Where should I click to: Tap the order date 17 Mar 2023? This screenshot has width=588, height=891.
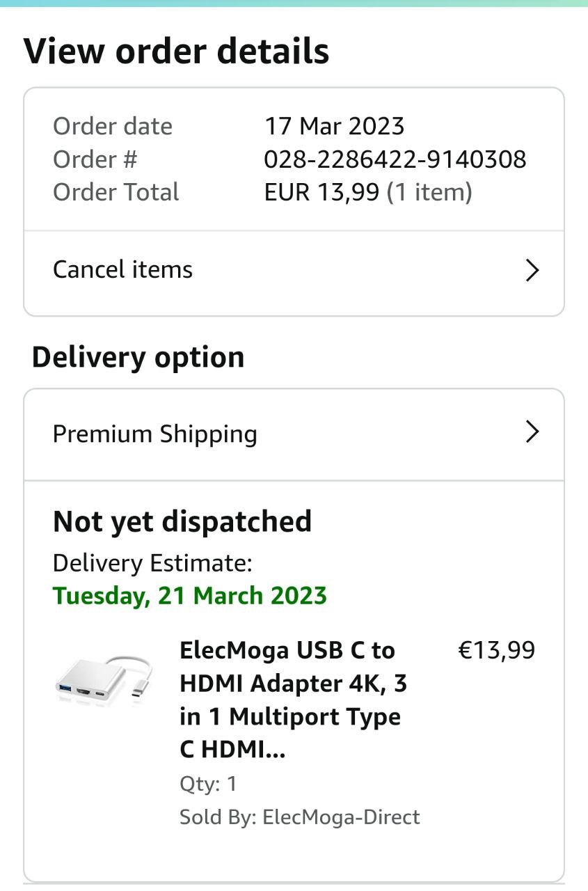[334, 127]
